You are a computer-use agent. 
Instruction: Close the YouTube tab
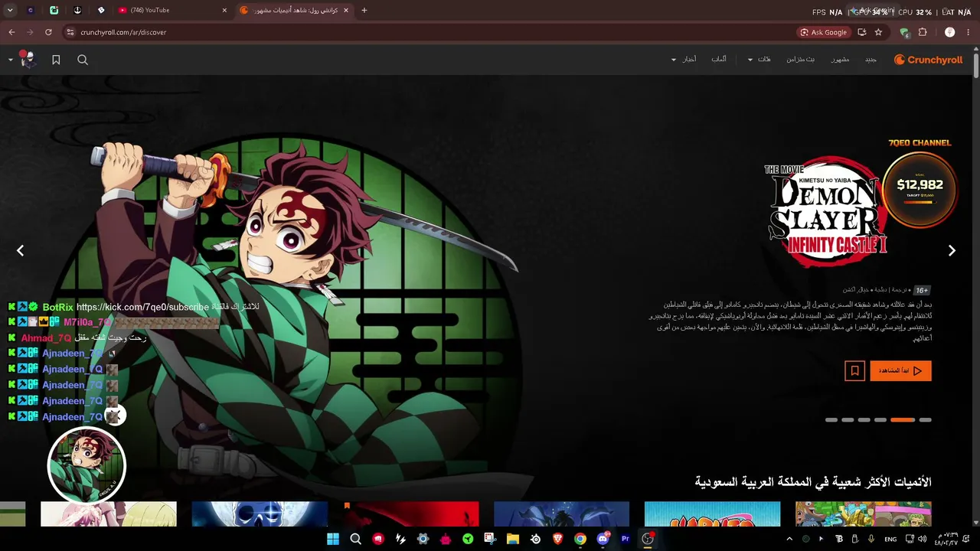[225, 10]
